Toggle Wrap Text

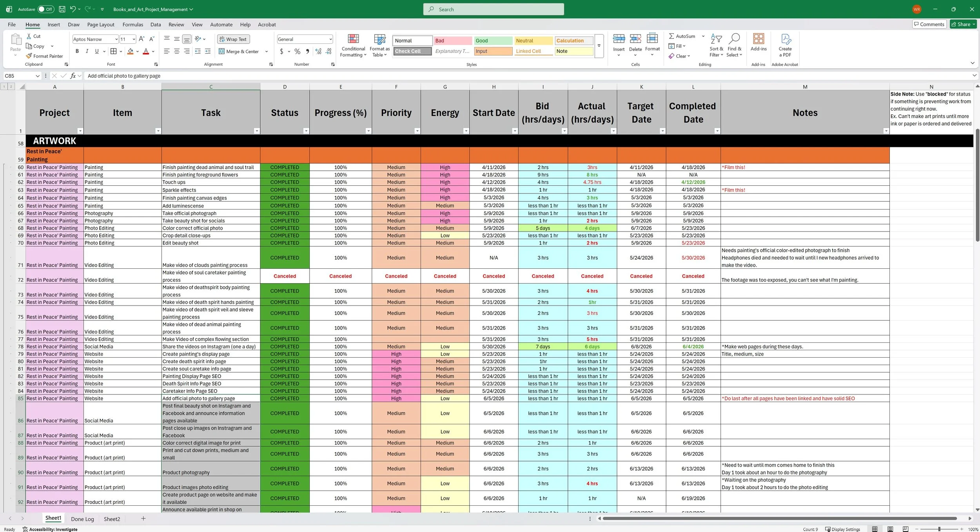tap(233, 39)
